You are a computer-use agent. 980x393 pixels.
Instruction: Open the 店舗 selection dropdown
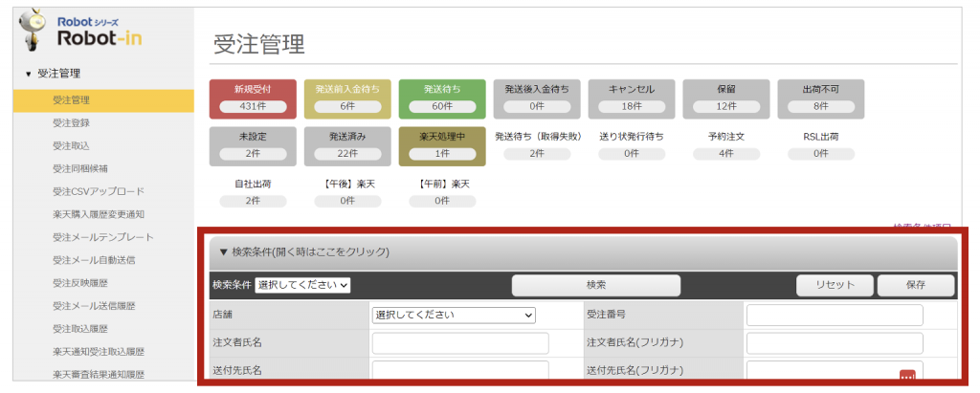point(453,315)
